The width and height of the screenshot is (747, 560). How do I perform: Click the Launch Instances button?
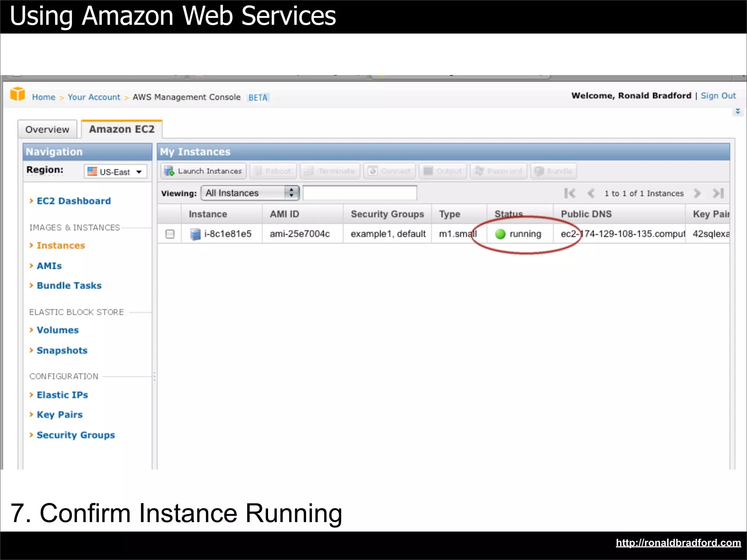(204, 171)
